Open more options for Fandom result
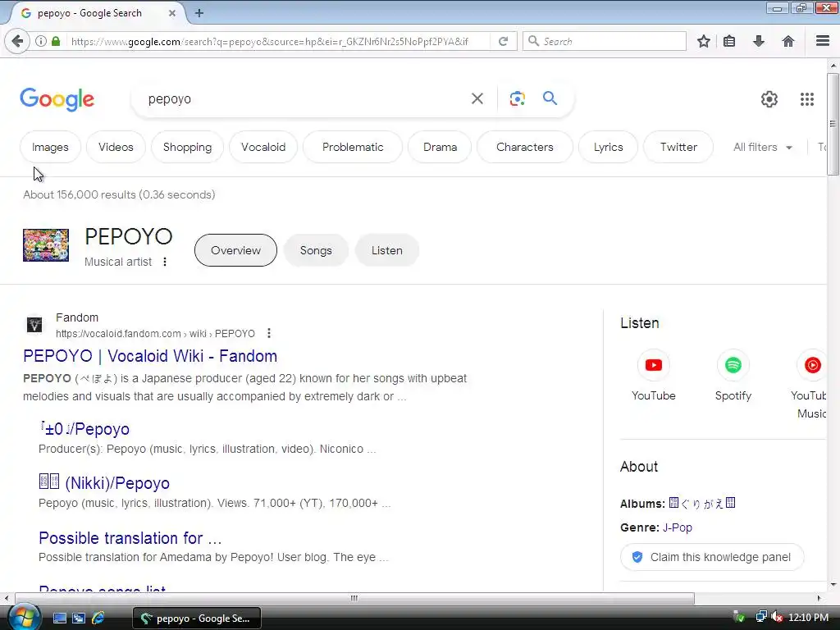The width and height of the screenshot is (840, 630). point(269,334)
